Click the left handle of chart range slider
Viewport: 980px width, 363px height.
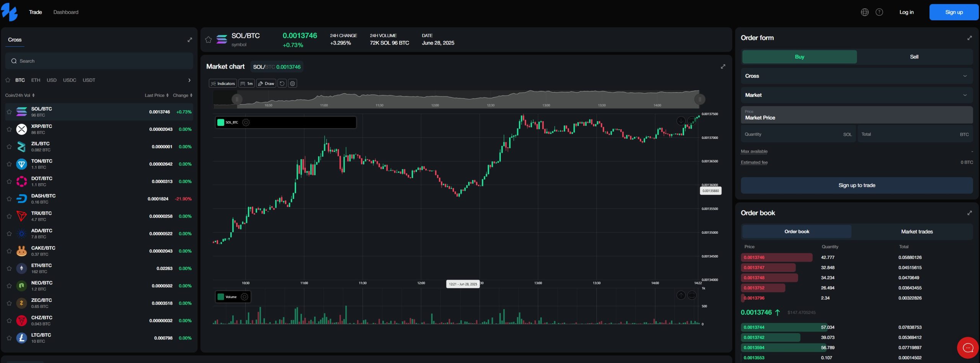click(x=237, y=99)
